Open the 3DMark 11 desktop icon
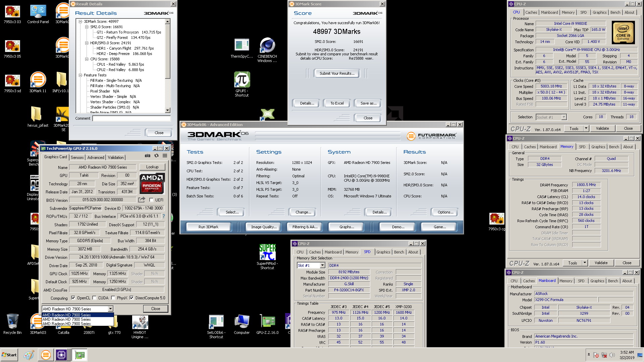This screenshot has height=362, width=644. [x=38, y=82]
